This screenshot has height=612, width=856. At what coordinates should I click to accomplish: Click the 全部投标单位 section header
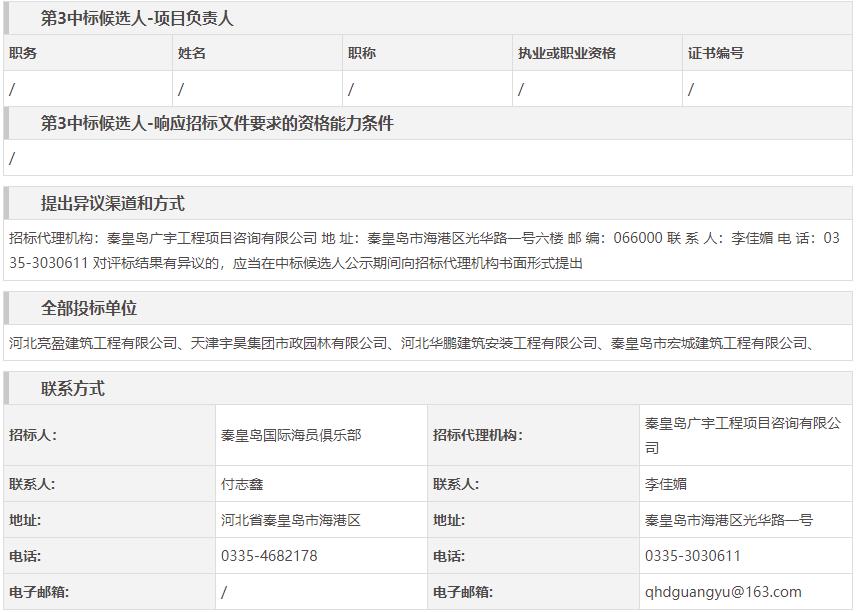tap(89, 308)
